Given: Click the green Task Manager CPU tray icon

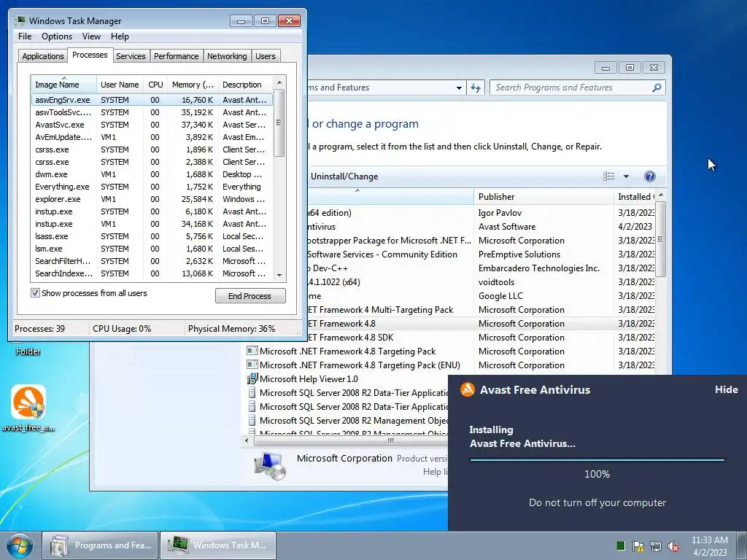Looking at the screenshot, I should [x=620, y=545].
